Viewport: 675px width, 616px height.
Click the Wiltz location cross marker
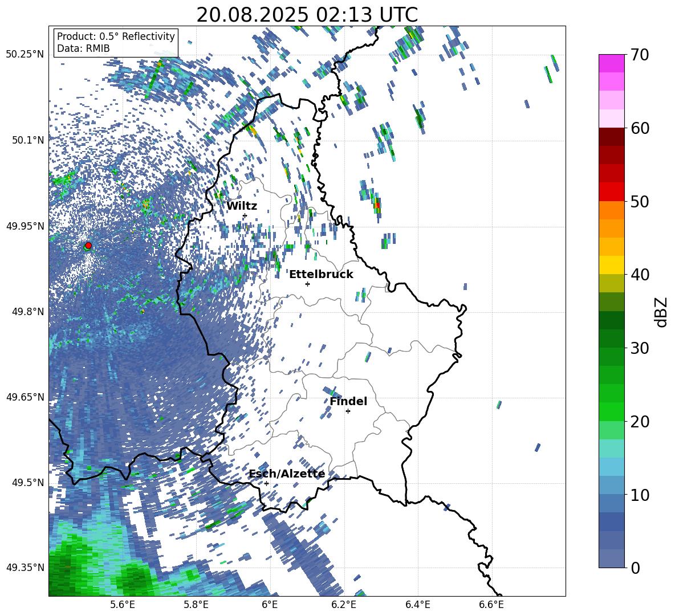click(x=245, y=215)
